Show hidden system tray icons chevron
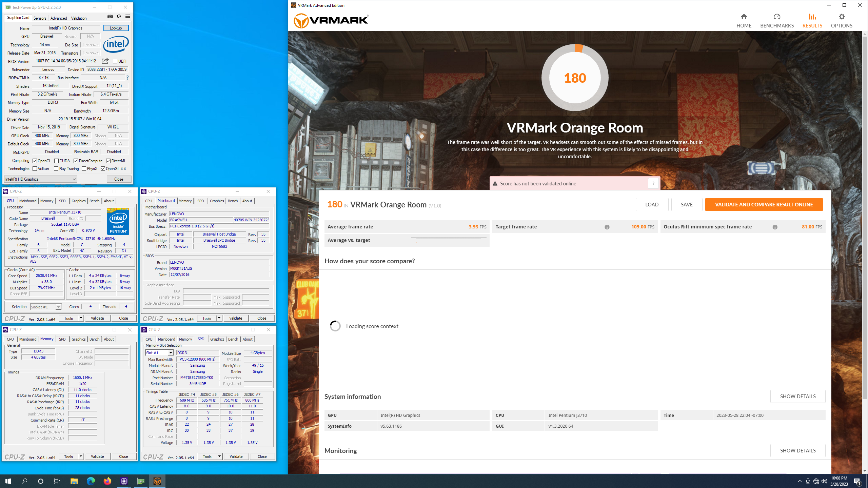This screenshot has width=868, height=488. [x=800, y=481]
